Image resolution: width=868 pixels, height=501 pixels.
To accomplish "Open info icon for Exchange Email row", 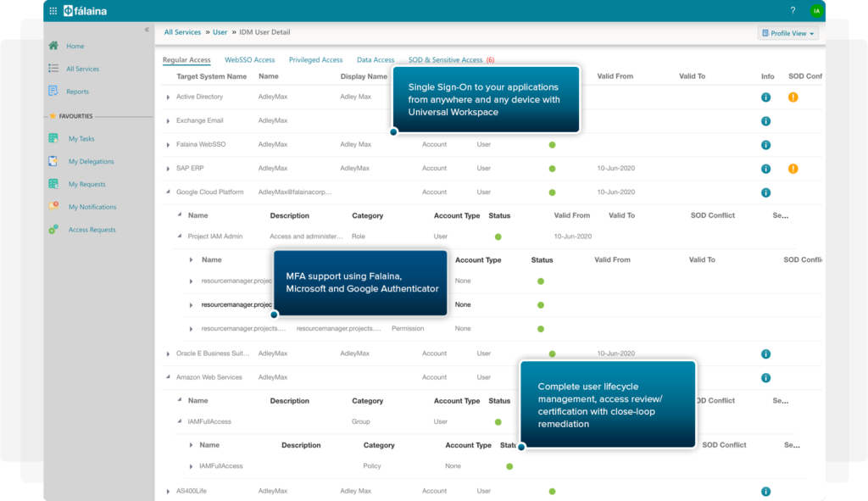I will point(765,121).
